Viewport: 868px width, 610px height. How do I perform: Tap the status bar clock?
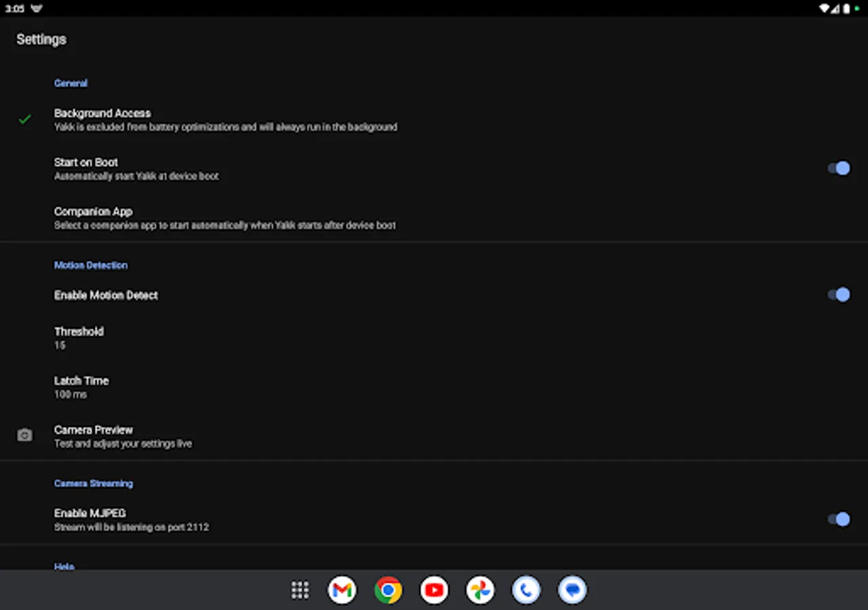(x=16, y=8)
